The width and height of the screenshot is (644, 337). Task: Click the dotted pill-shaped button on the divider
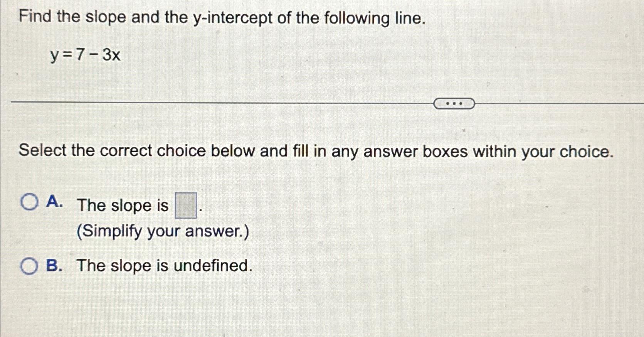click(x=454, y=103)
